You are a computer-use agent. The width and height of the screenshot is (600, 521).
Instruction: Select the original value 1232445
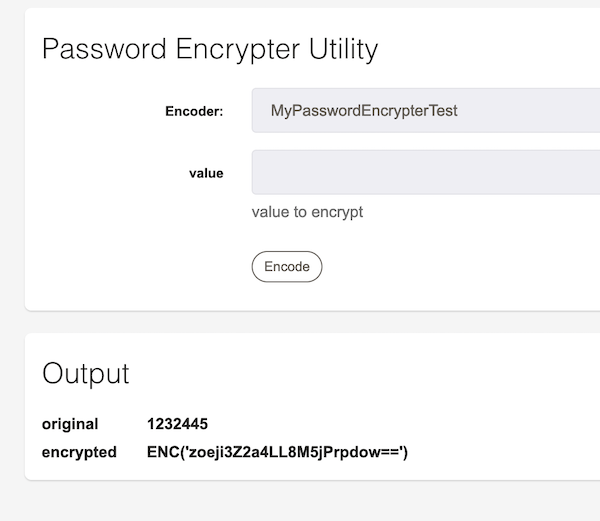coord(178,424)
